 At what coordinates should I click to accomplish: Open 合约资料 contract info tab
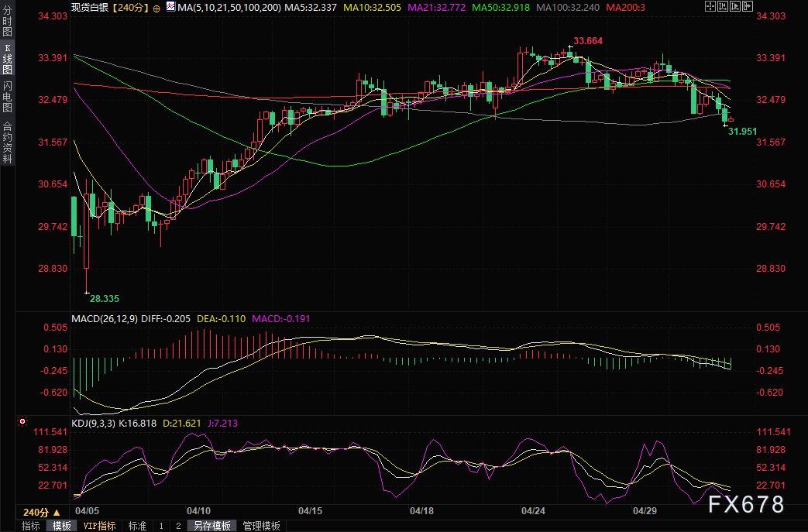pos(7,142)
